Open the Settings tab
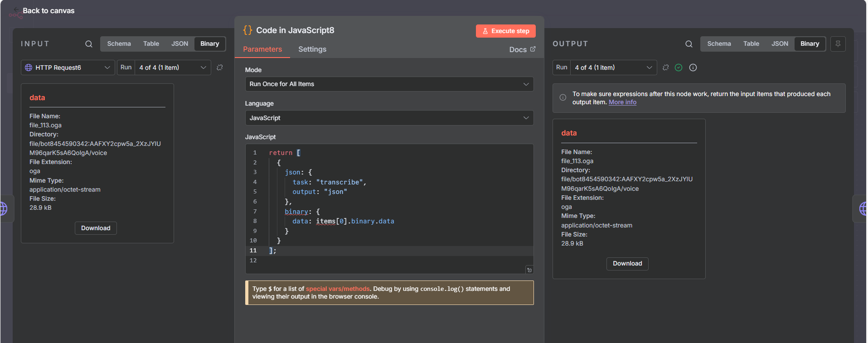 312,49
